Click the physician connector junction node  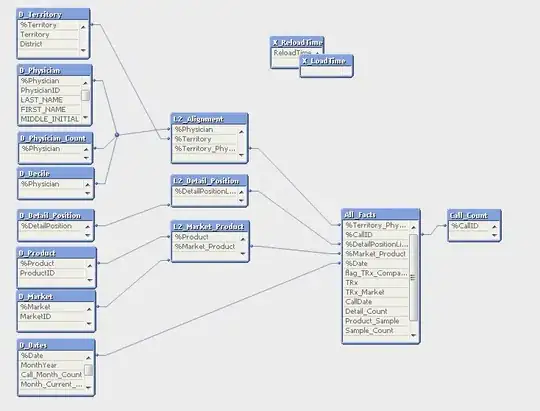[x=117, y=135]
